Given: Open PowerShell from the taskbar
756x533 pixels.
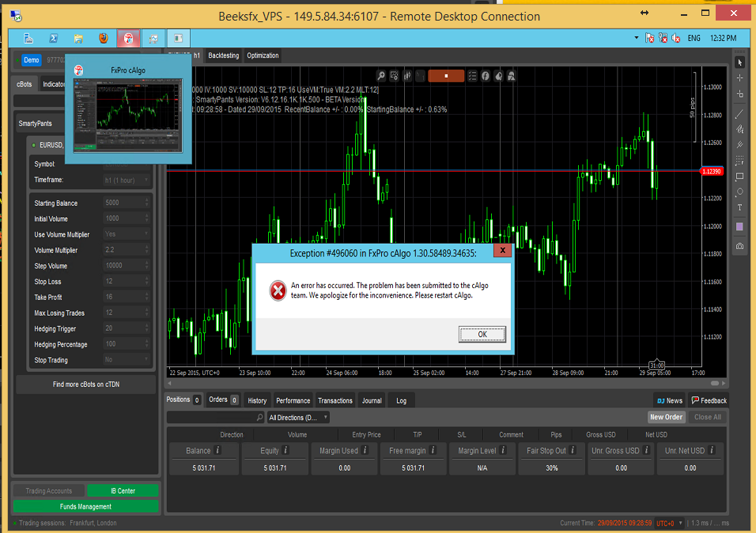Looking at the screenshot, I should 54,39.
